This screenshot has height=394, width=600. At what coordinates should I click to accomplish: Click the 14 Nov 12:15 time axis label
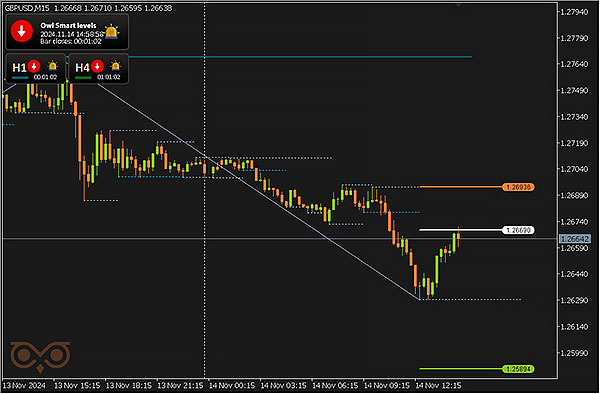click(438, 386)
